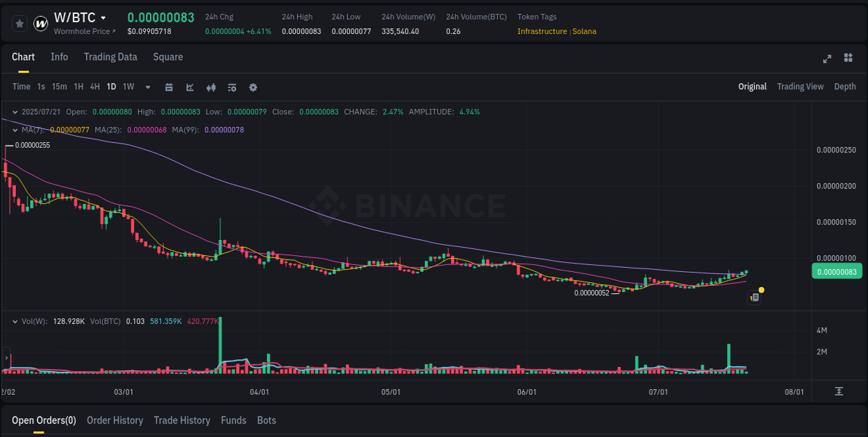
Task: Open the Trading Data tab
Action: pos(110,57)
